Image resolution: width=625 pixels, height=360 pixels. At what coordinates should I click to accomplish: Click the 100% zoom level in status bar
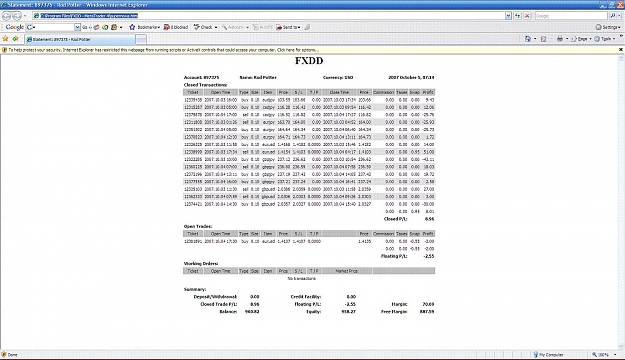tap(600, 354)
